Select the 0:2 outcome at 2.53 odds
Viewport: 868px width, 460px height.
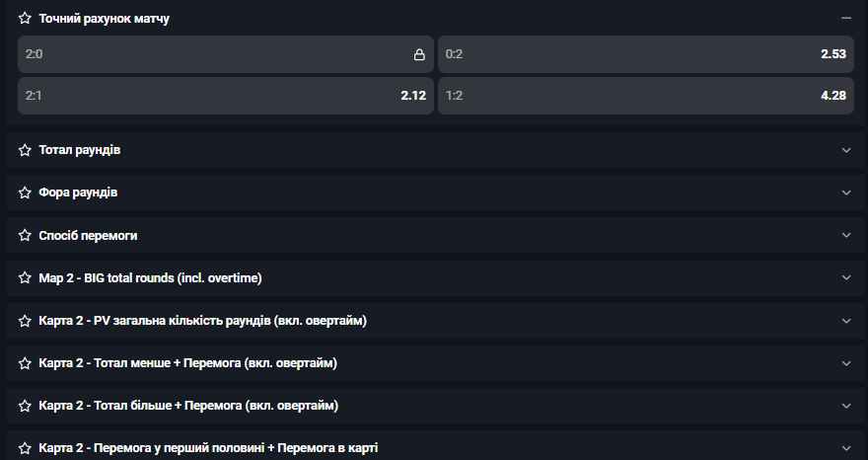pos(645,54)
